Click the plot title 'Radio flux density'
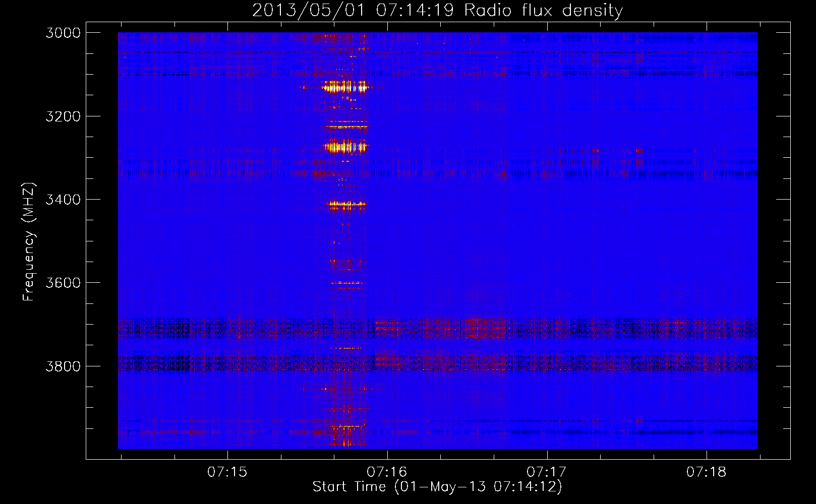This screenshot has width=816, height=504. coord(544,10)
